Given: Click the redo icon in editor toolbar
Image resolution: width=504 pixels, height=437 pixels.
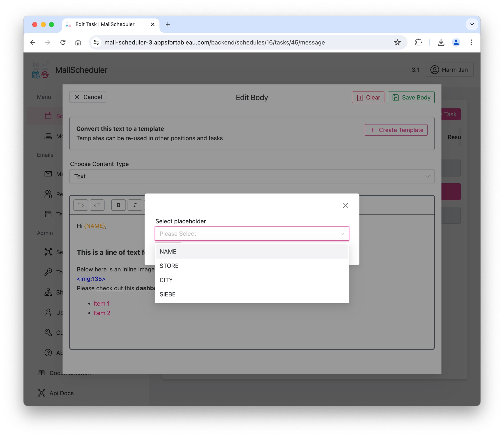Looking at the screenshot, I should point(97,205).
